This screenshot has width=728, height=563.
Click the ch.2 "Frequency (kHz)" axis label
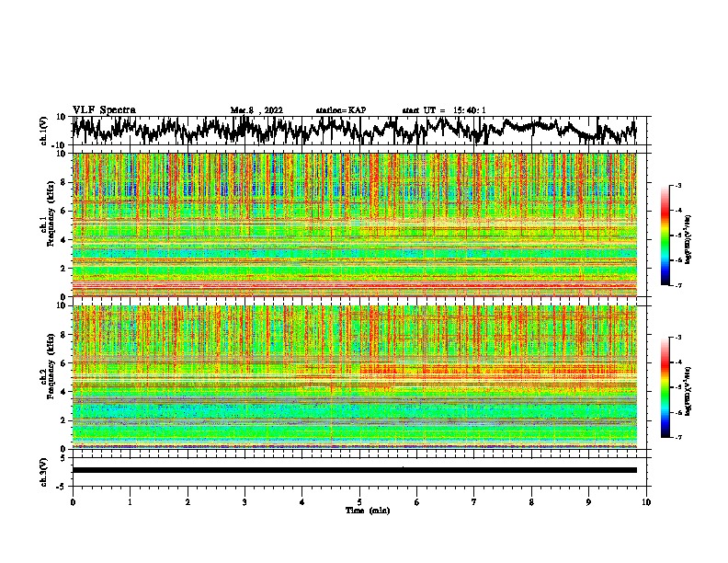click(x=51, y=366)
